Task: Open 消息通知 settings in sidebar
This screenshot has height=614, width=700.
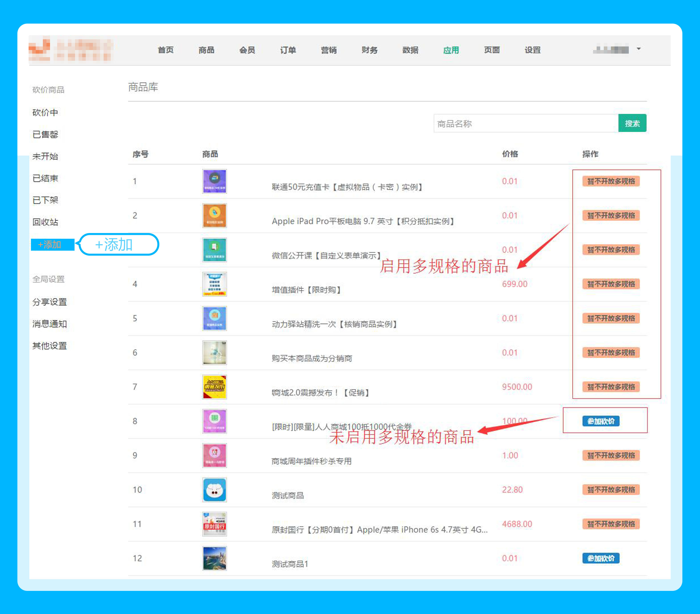Action: click(50, 324)
